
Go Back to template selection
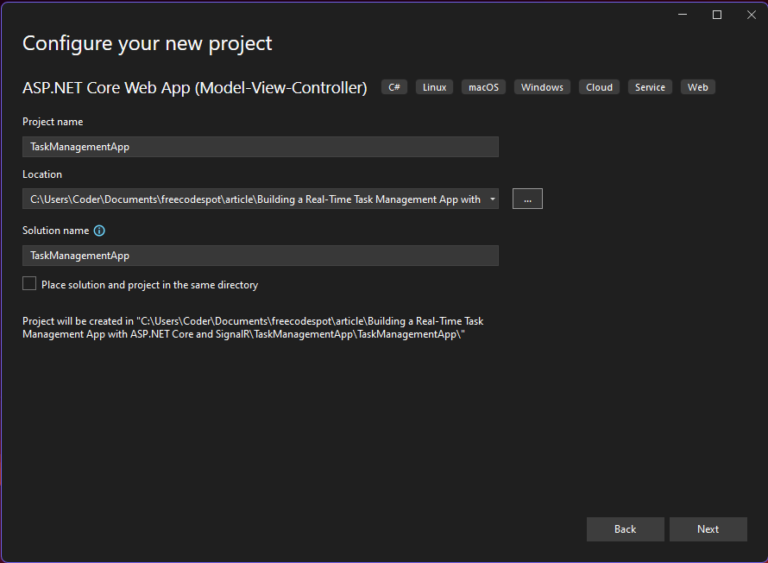click(x=625, y=529)
